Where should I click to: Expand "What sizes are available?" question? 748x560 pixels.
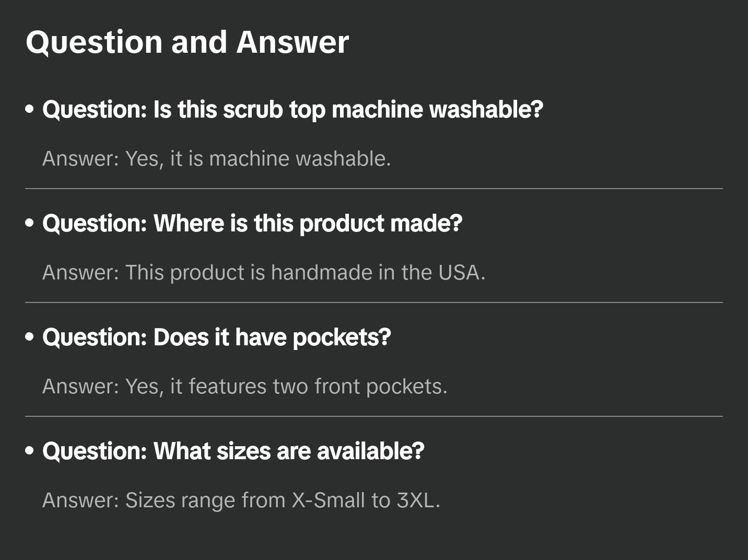pyautogui.click(x=233, y=451)
